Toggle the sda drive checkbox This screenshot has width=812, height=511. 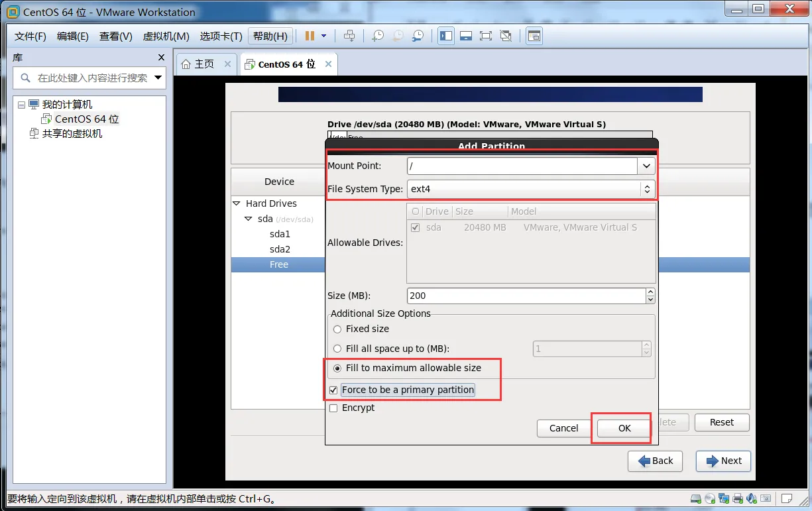click(x=416, y=227)
